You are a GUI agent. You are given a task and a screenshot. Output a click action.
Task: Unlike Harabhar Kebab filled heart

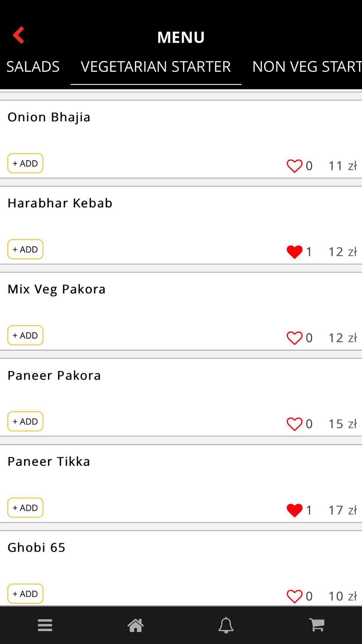point(294,252)
